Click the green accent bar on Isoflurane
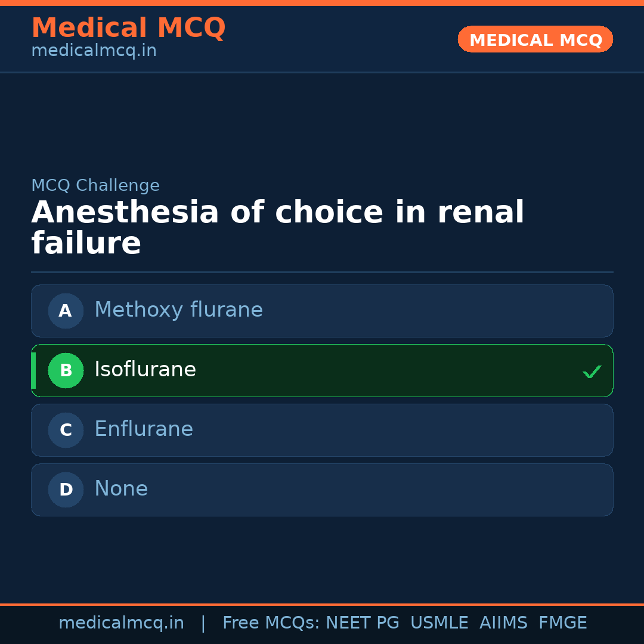This screenshot has height=644, width=644. [33, 370]
